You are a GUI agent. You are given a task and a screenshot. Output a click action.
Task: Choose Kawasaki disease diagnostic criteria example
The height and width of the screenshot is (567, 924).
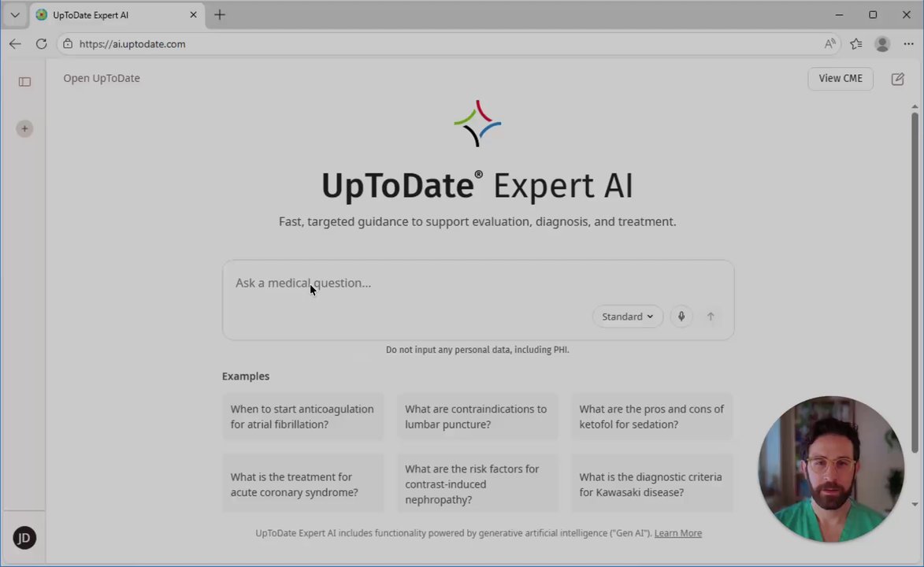[x=651, y=484]
